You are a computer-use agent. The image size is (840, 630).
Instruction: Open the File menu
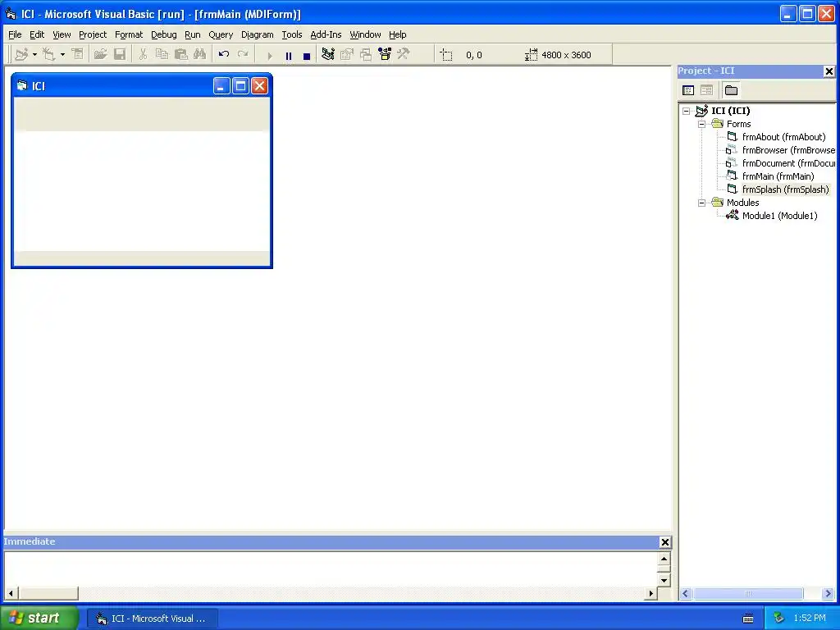click(x=15, y=34)
